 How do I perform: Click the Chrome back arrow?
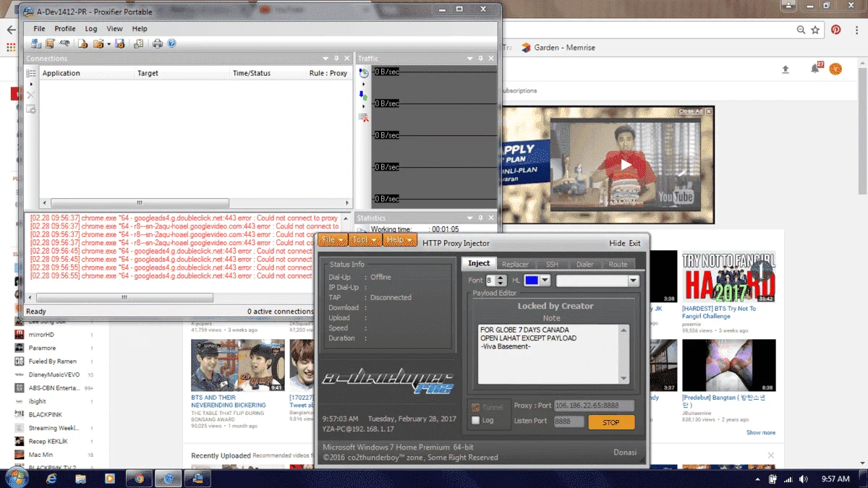coord(11,30)
